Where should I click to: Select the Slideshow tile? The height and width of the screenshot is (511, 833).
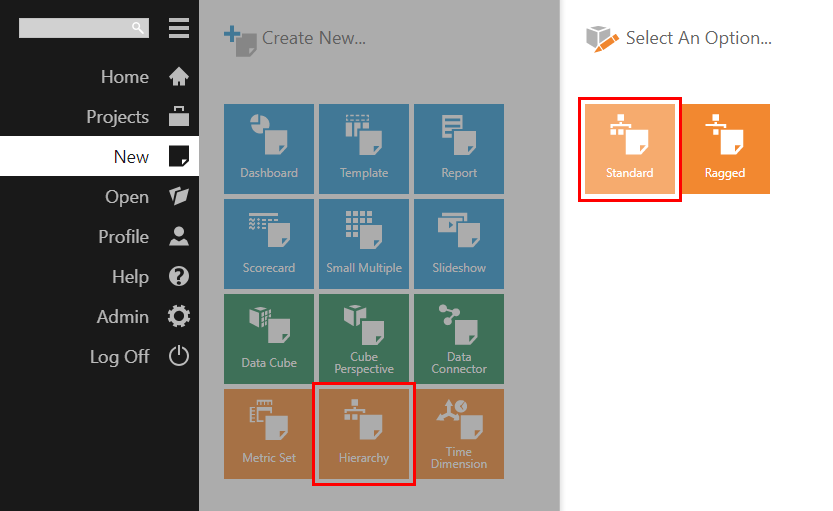[x=459, y=244]
